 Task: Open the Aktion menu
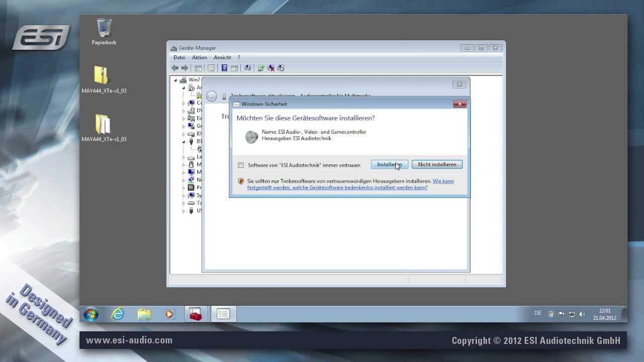coord(199,58)
